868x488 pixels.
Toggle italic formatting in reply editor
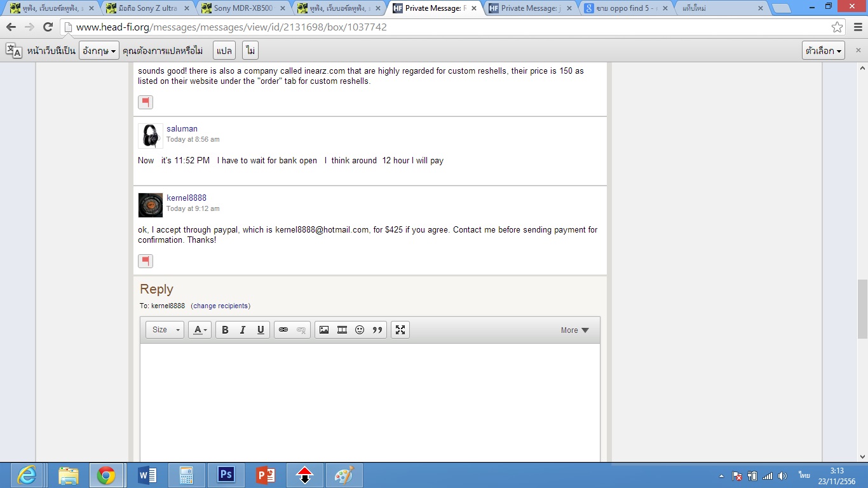[243, 330]
